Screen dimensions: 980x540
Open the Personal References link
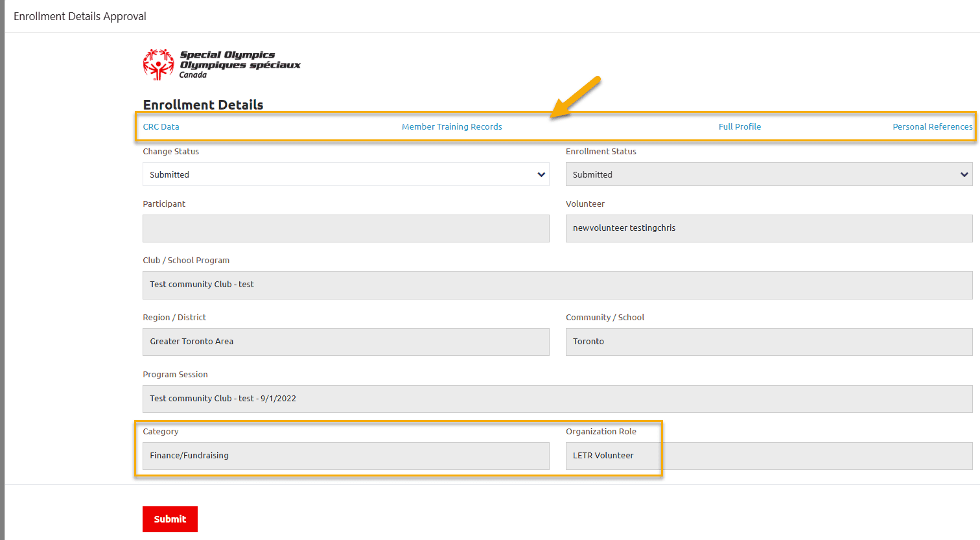[933, 126]
